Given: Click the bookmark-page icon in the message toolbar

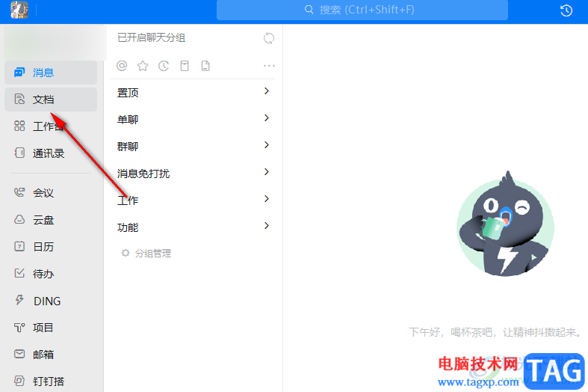Looking at the screenshot, I should [185, 66].
